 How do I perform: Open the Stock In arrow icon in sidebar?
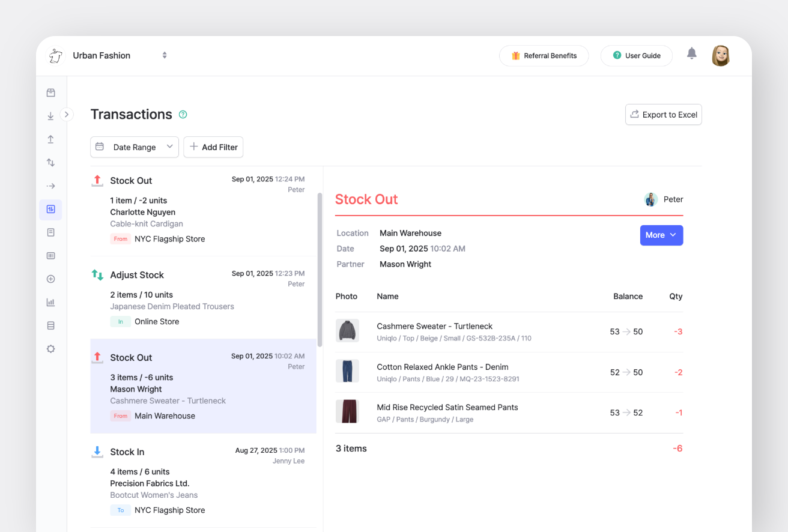click(50, 115)
